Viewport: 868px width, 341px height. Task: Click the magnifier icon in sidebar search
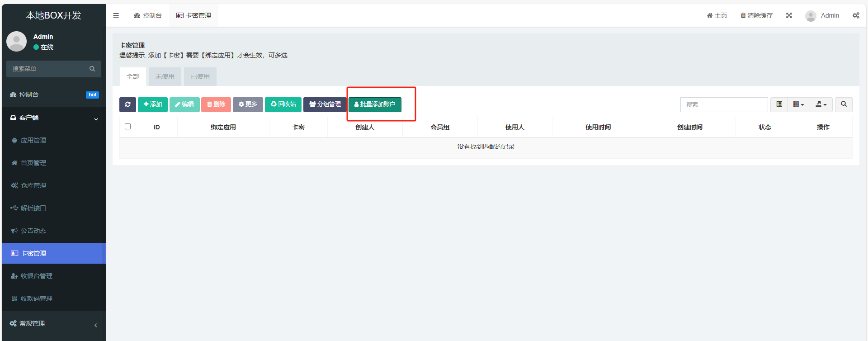tap(92, 69)
